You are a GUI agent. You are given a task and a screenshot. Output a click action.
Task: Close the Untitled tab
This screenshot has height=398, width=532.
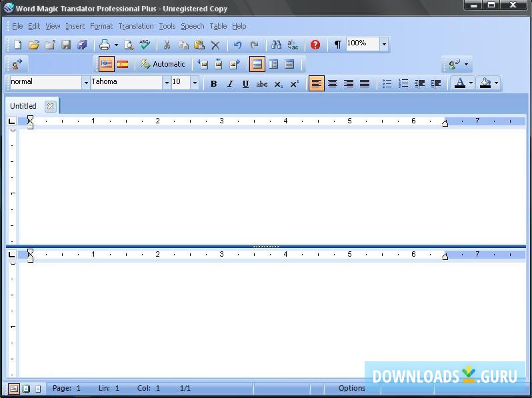(50, 107)
